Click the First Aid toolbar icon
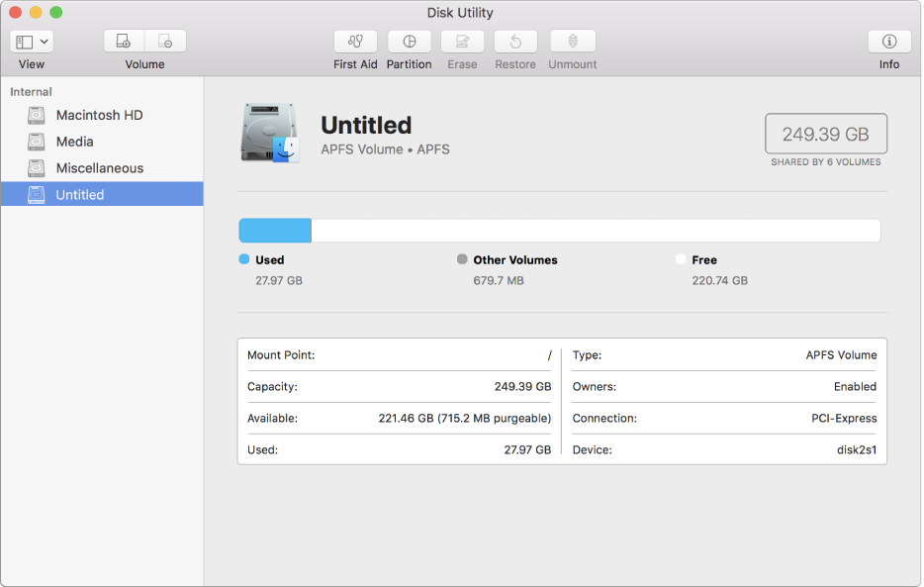 tap(355, 42)
